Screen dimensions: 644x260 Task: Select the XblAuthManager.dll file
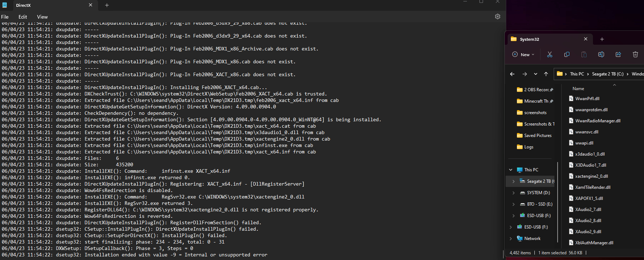coord(591,243)
